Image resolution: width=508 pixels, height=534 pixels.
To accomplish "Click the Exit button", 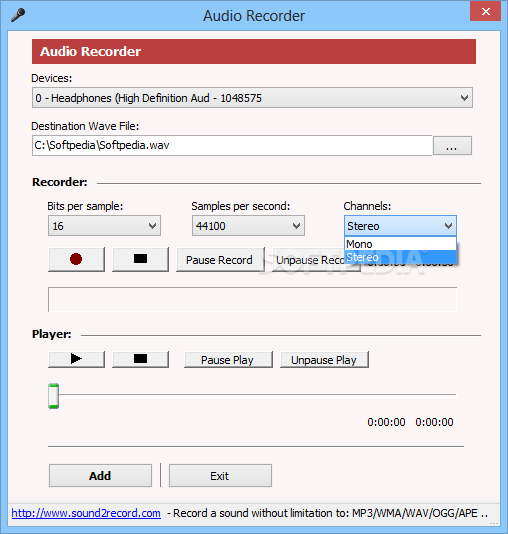I will [220, 475].
